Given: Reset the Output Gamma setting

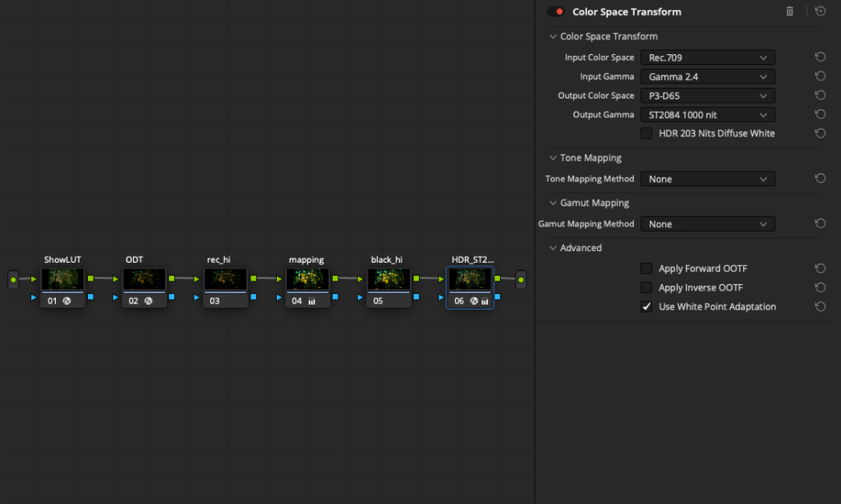Looking at the screenshot, I should coord(820,114).
